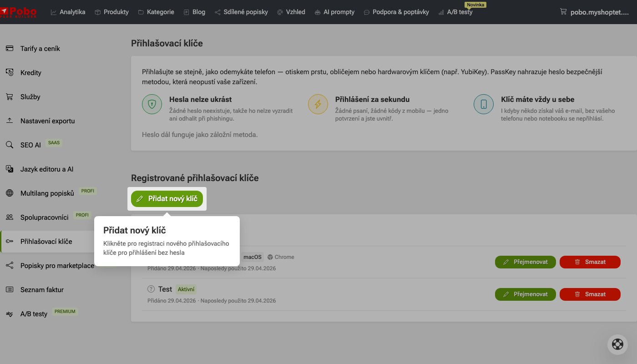
Task: Click the Přidat nový klíč button
Action: click(167, 199)
